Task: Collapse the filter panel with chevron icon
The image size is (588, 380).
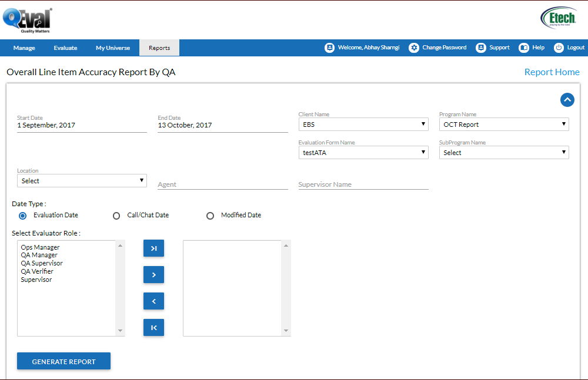Action: pos(567,100)
